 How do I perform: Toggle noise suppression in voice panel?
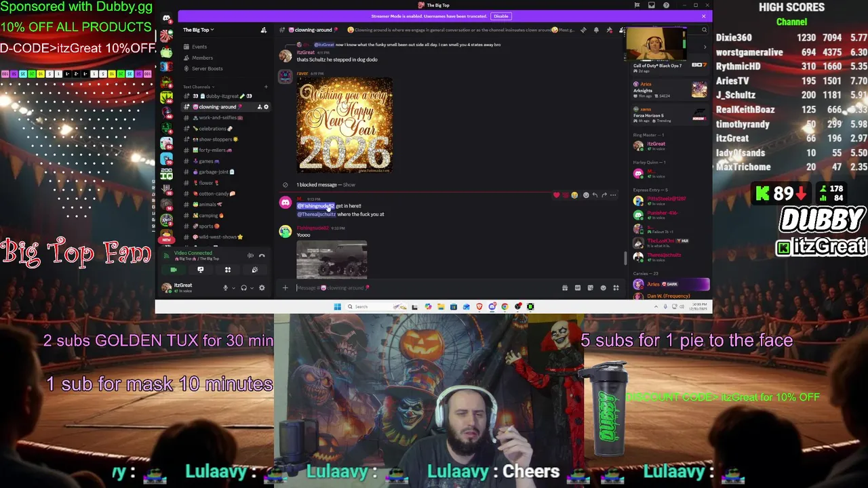click(x=250, y=256)
